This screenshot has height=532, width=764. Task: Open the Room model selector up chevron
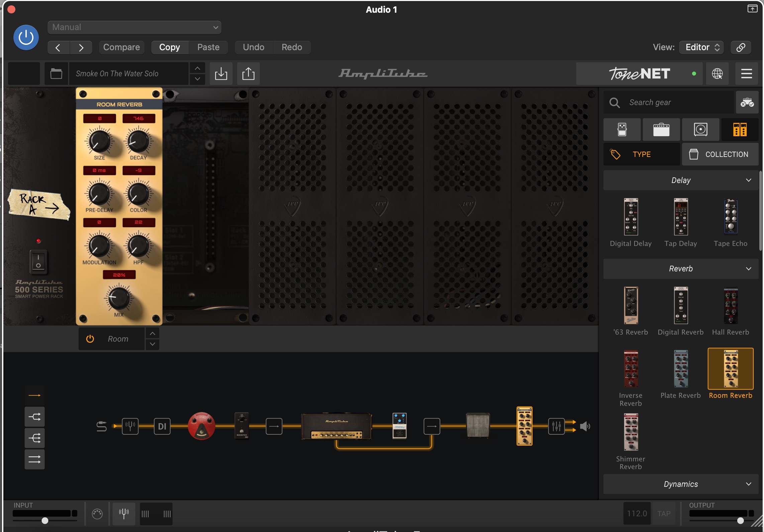coord(153,334)
